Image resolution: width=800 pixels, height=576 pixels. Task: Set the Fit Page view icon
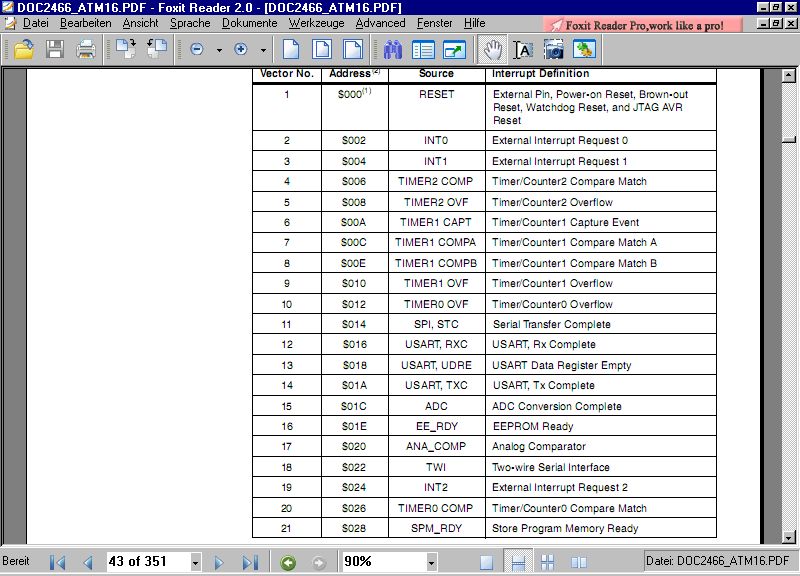tap(322, 49)
